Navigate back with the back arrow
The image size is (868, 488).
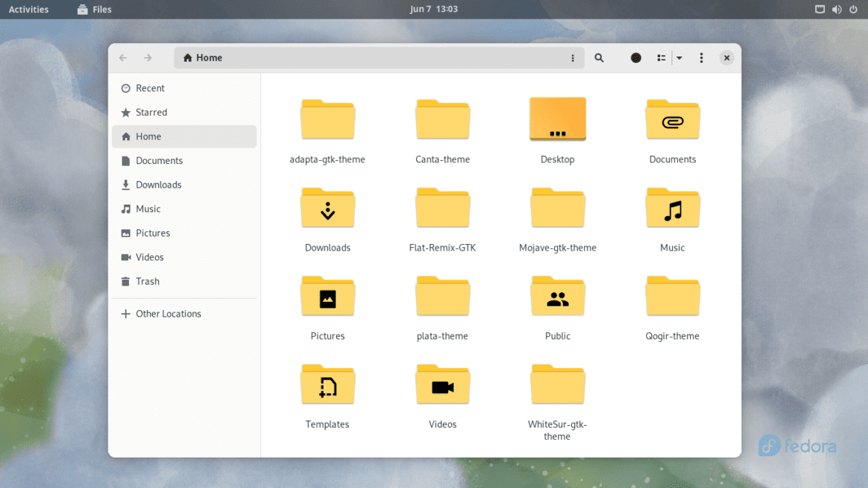(122, 57)
